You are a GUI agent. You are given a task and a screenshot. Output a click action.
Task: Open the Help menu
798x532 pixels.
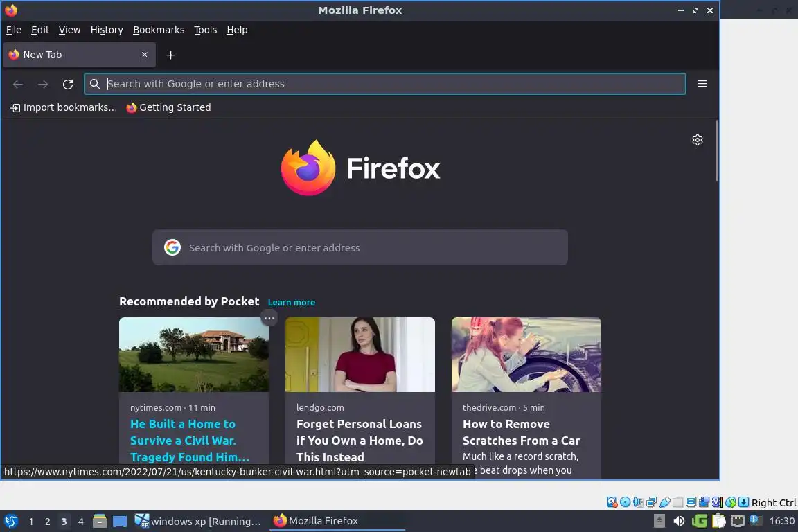point(237,30)
